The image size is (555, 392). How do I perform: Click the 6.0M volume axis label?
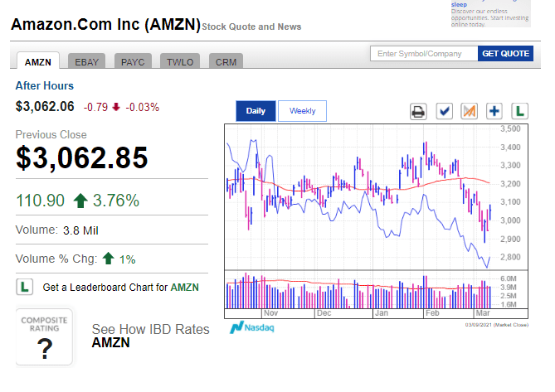point(509,278)
